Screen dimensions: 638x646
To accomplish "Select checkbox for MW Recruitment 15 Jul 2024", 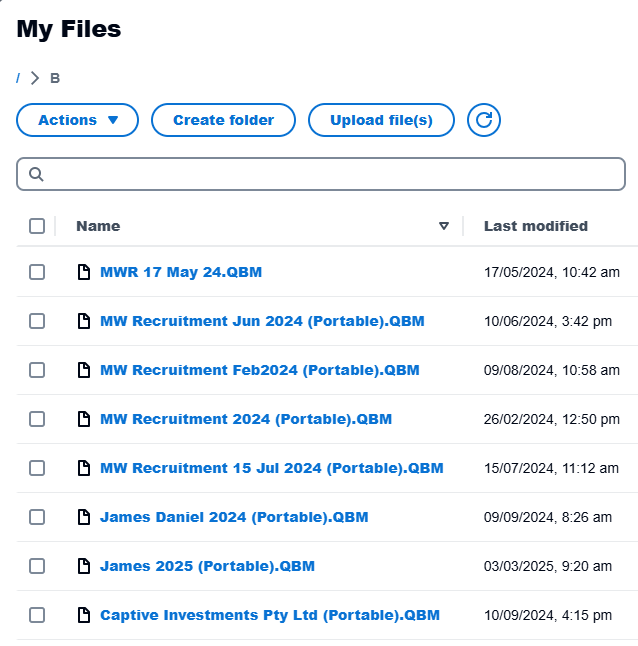I will coord(37,468).
